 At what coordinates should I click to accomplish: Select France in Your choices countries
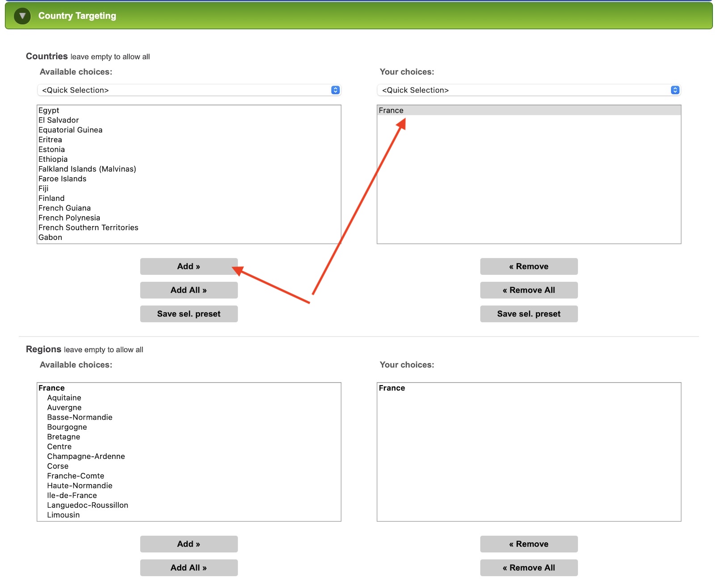pyautogui.click(x=391, y=110)
